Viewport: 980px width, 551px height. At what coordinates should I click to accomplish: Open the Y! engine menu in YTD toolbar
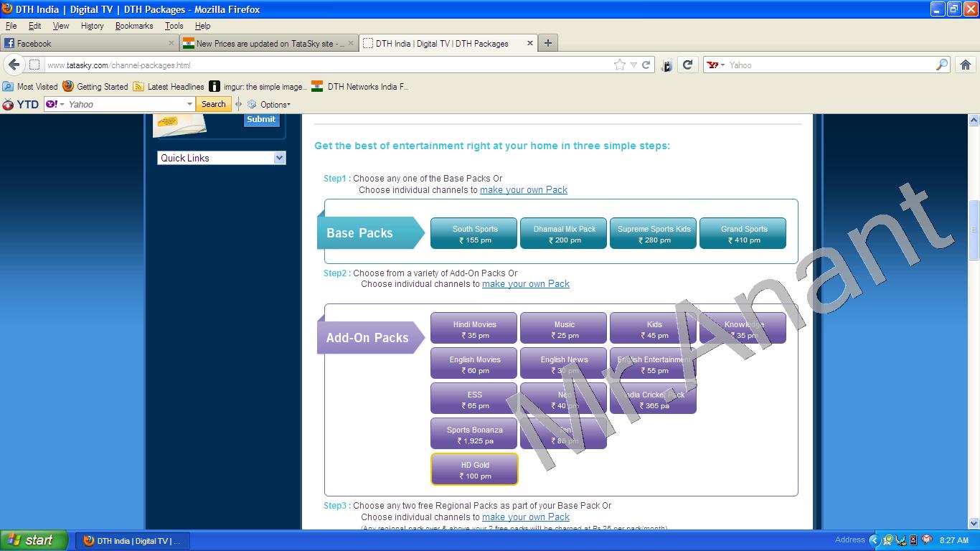pyautogui.click(x=55, y=104)
